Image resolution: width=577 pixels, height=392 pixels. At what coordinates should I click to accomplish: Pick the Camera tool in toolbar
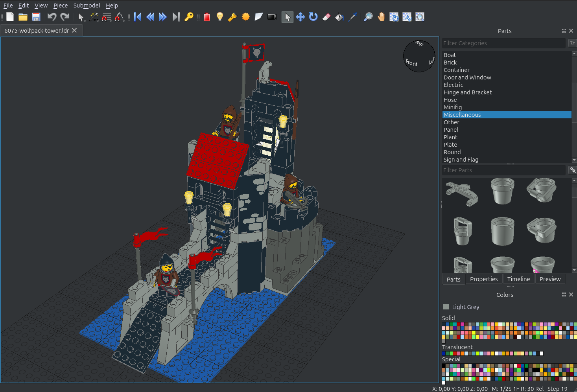(272, 17)
